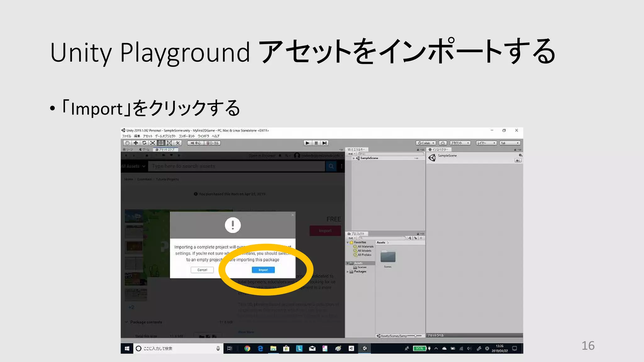The height and width of the screenshot is (362, 644).
Task: Collapse the Favorites tree in Project
Action: pos(348,242)
